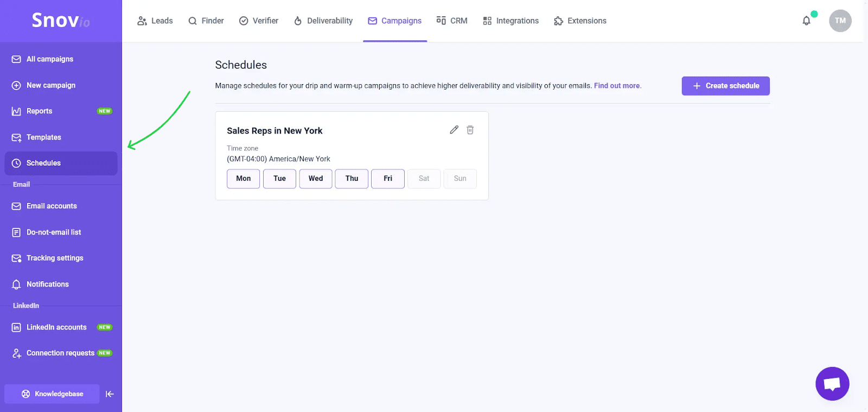Go to the CRM tab

[x=452, y=21]
